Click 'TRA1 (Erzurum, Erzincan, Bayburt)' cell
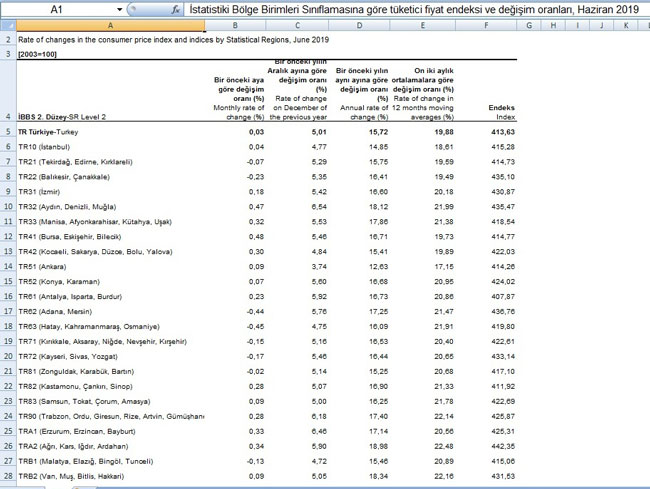The height and width of the screenshot is (489, 650). pyautogui.click(x=77, y=431)
